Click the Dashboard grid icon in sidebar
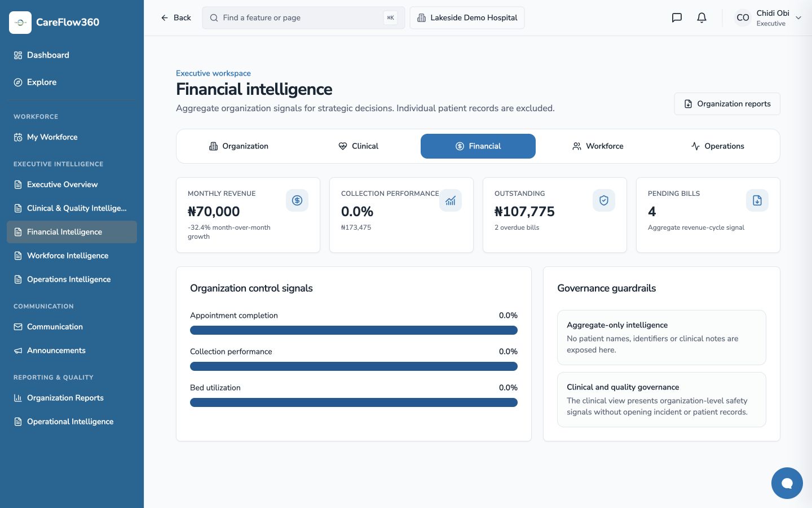 [18, 55]
